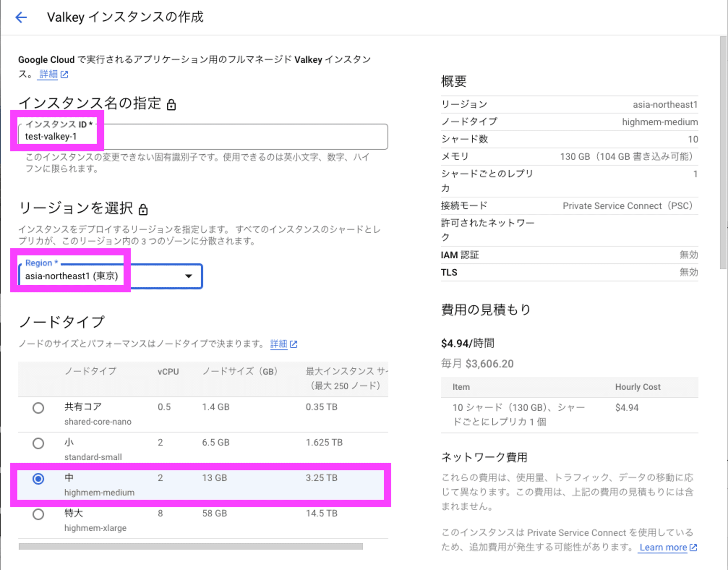Click the vCPU column header
The image size is (728, 570).
point(168,372)
